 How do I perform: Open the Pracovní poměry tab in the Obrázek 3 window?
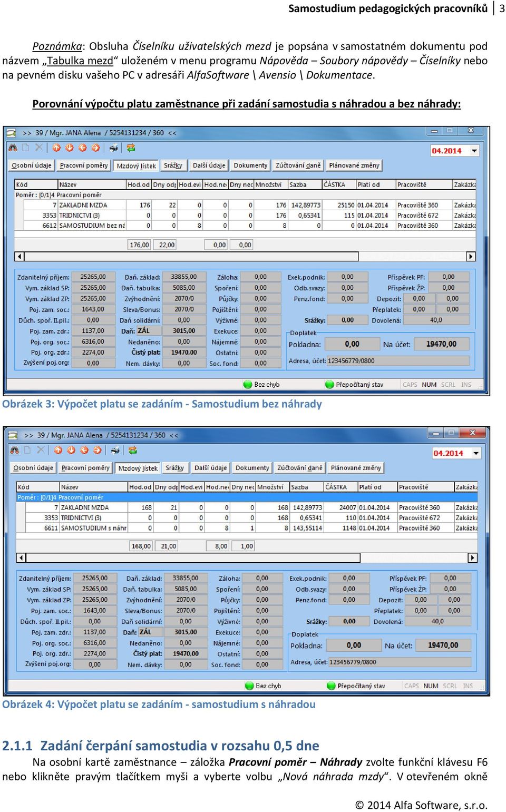[84, 165]
